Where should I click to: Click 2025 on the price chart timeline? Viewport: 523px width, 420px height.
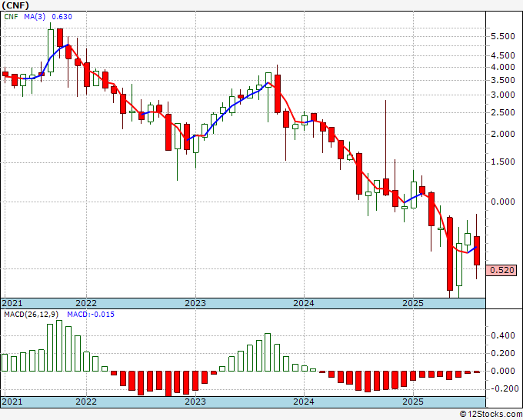click(413, 303)
